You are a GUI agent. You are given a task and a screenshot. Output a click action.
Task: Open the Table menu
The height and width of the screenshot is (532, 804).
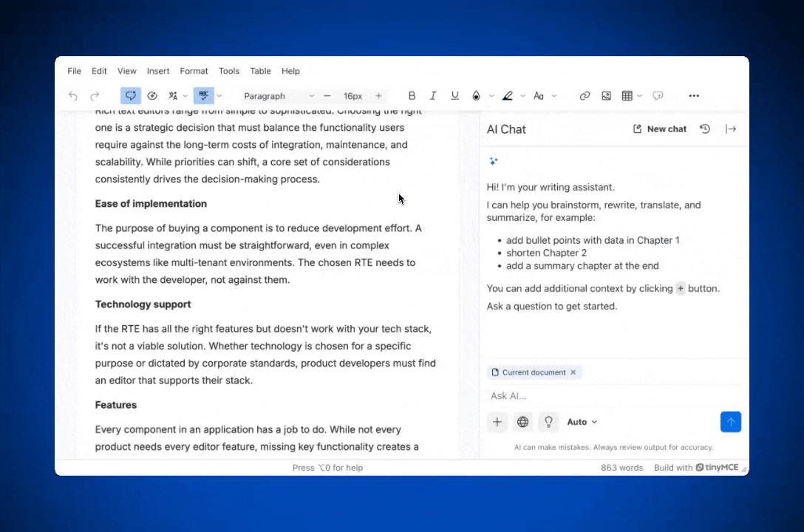click(x=260, y=71)
